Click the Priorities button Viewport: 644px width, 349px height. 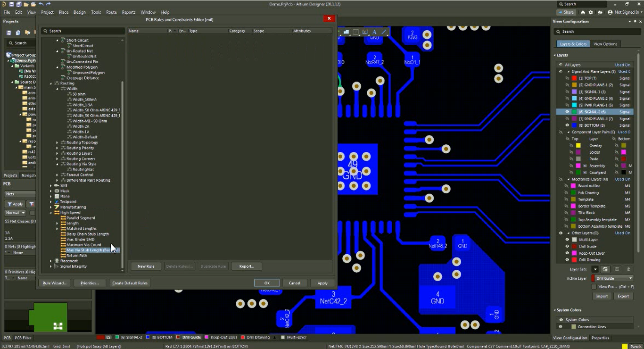[x=90, y=283]
